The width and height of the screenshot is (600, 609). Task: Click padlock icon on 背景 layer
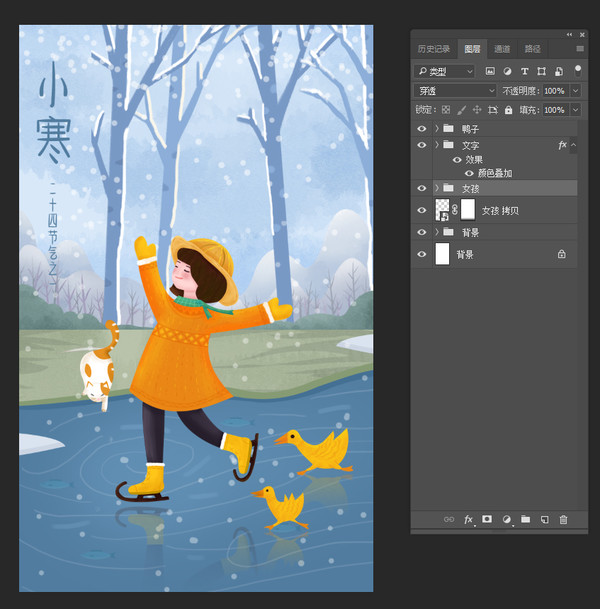click(x=562, y=254)
